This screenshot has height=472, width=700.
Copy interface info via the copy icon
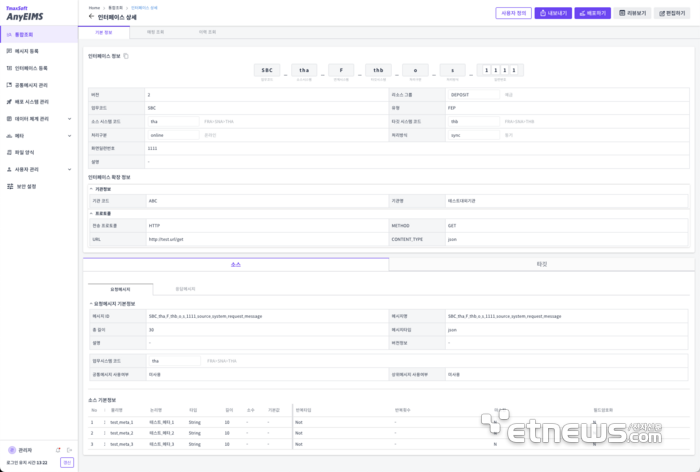[x=126, y=56]
